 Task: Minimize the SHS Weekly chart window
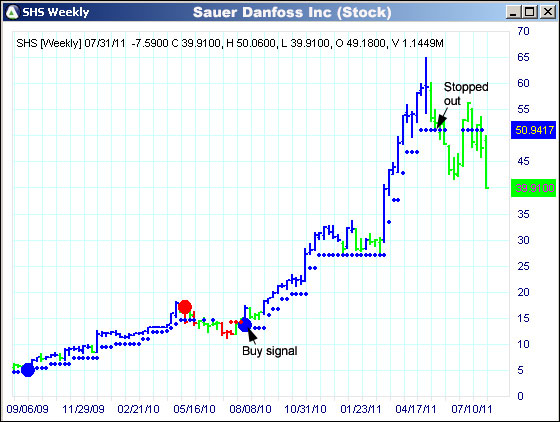(x=514, y=12)
